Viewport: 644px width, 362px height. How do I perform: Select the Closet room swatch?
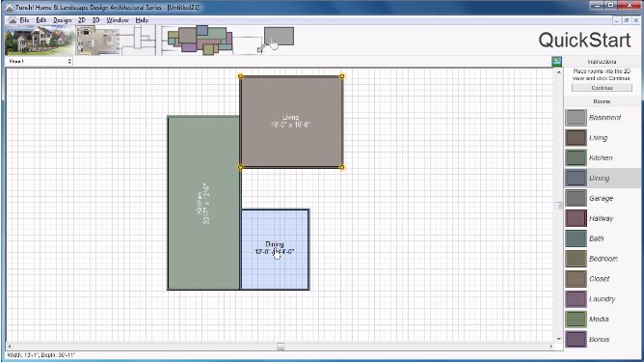pyautogui.click(x=576, y=279)
